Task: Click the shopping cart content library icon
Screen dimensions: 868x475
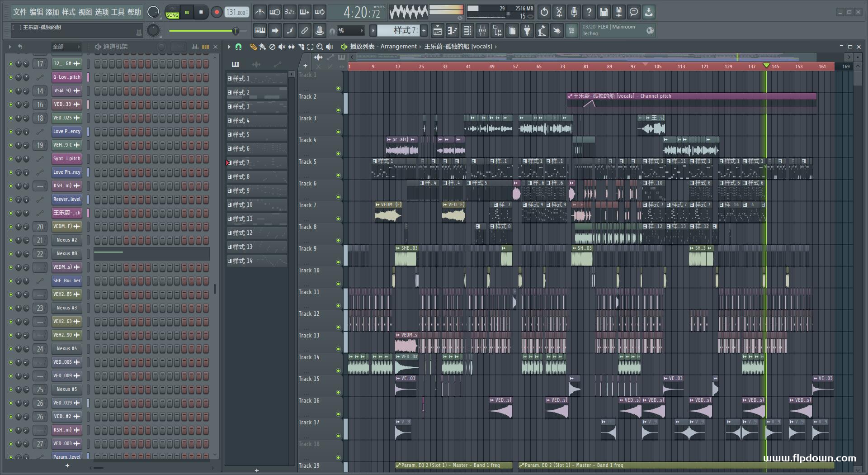Action: click(x=571, y=31)
